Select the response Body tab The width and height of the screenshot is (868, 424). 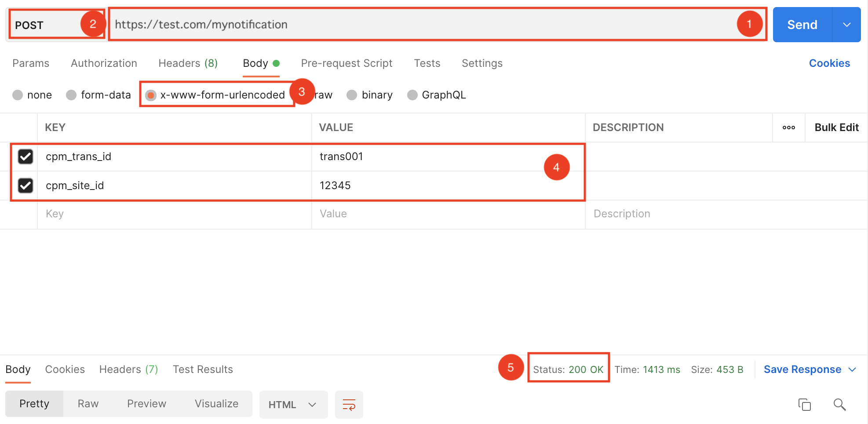[x=18, y=369]
